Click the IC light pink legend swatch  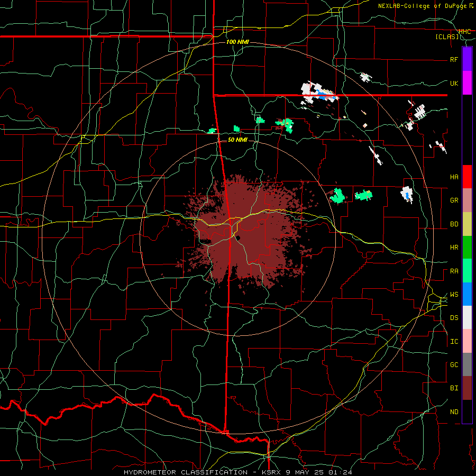point(467,341)
